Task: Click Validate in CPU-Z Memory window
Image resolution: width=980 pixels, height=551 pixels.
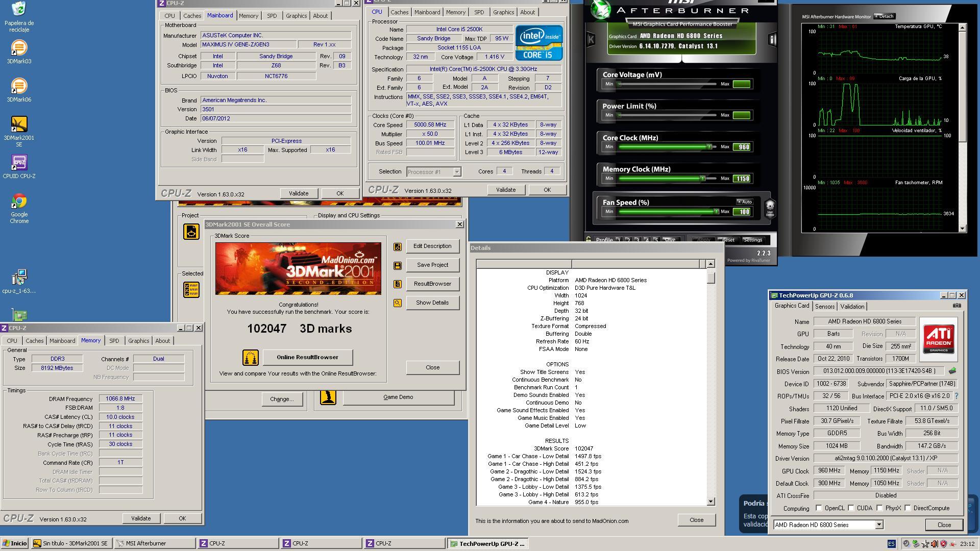Action: [x=141, y=518]
